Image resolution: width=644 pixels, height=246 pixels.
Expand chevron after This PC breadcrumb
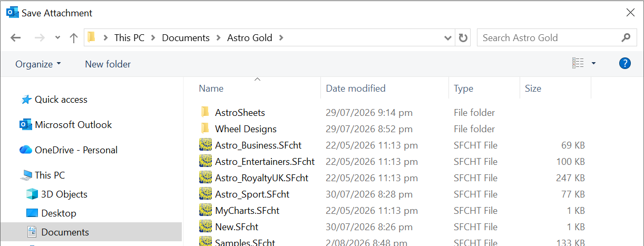pos(153,38)
